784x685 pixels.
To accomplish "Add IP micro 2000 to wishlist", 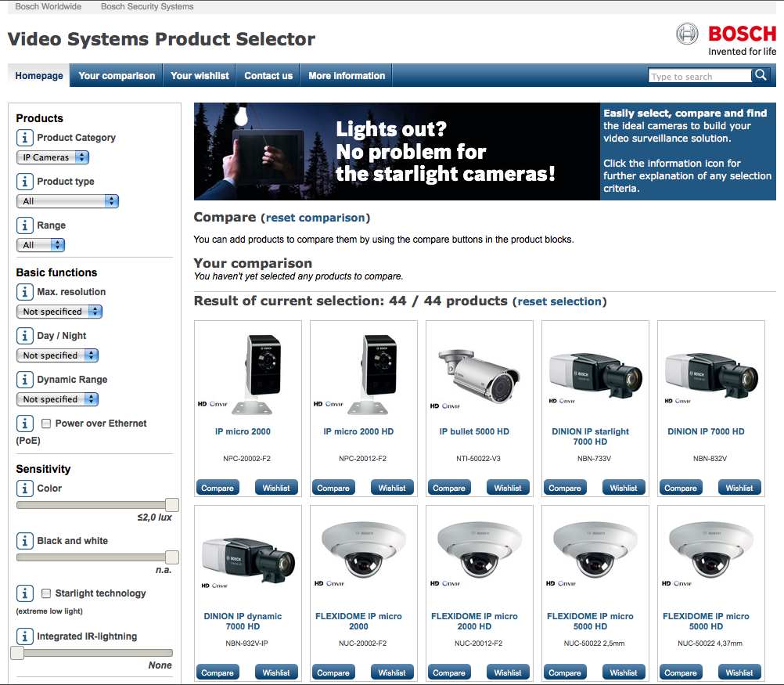I will point(276,488).
